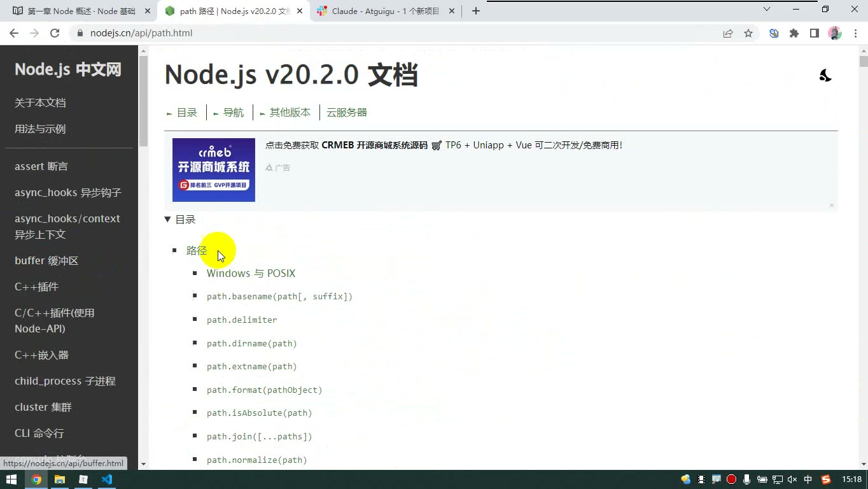Select C/C++插件(使用 Node-API) in sidebar
Screen dimensions: 868x489
point(54,321)
